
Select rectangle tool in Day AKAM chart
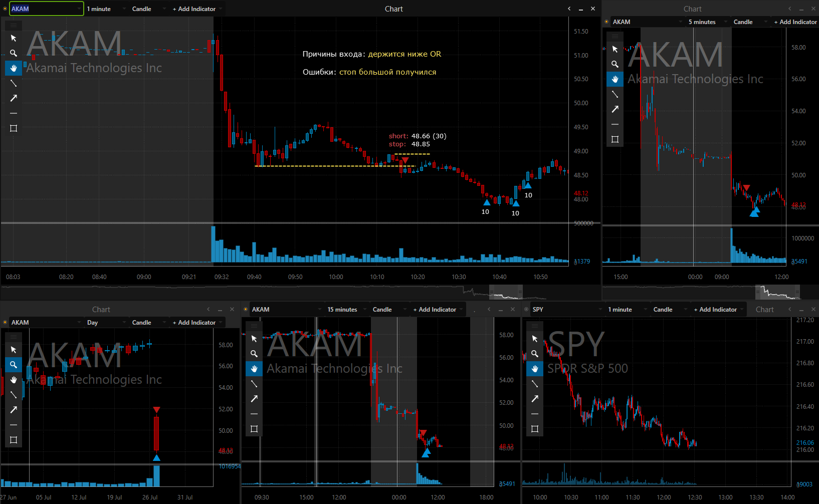pyautogui.click(x=14, y=440)
